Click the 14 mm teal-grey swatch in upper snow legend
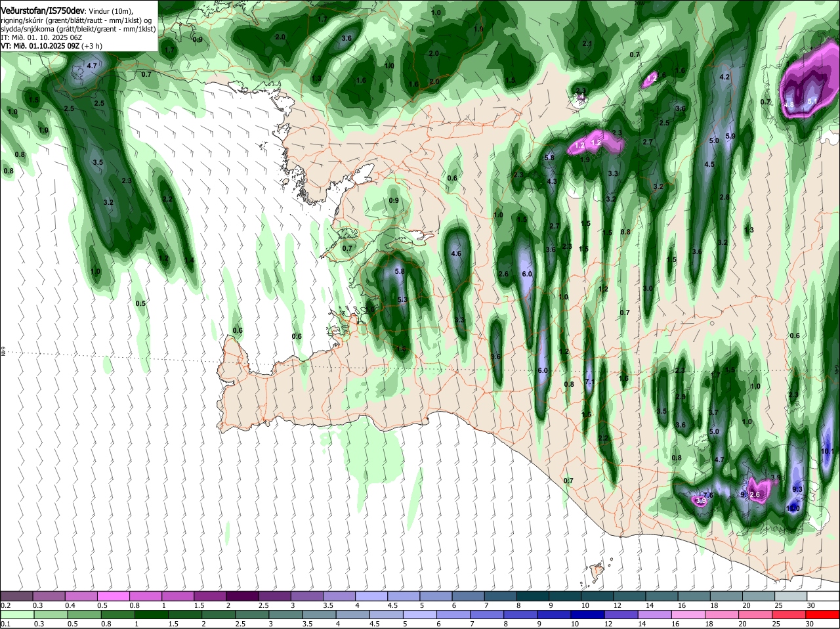The image size is (840, 629). pyautogui.click(x=663, y=596)
